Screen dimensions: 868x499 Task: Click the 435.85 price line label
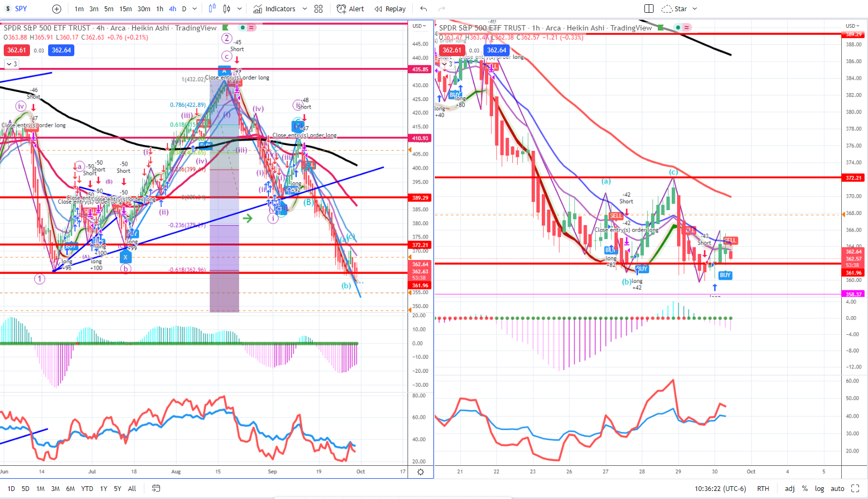click(420, 70)
